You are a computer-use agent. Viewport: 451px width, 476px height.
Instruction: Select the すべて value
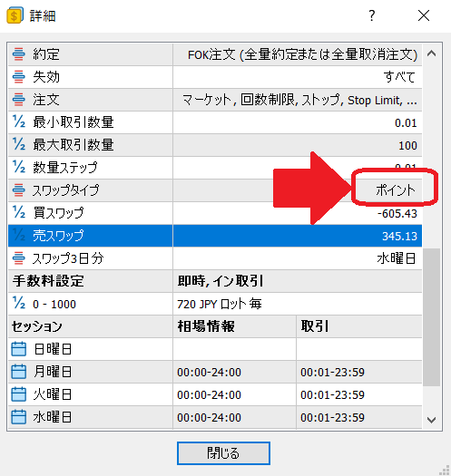(x=399, y=77)
